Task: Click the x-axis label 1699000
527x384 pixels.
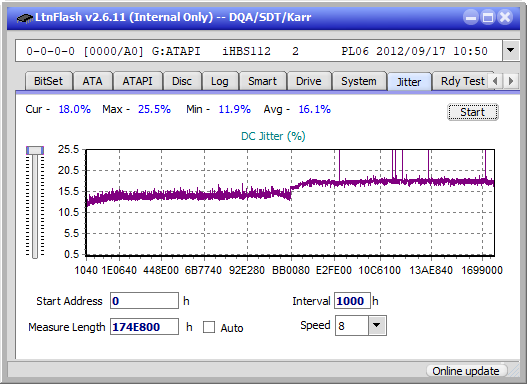Action: pyautogui.click(x=482, y=270)
